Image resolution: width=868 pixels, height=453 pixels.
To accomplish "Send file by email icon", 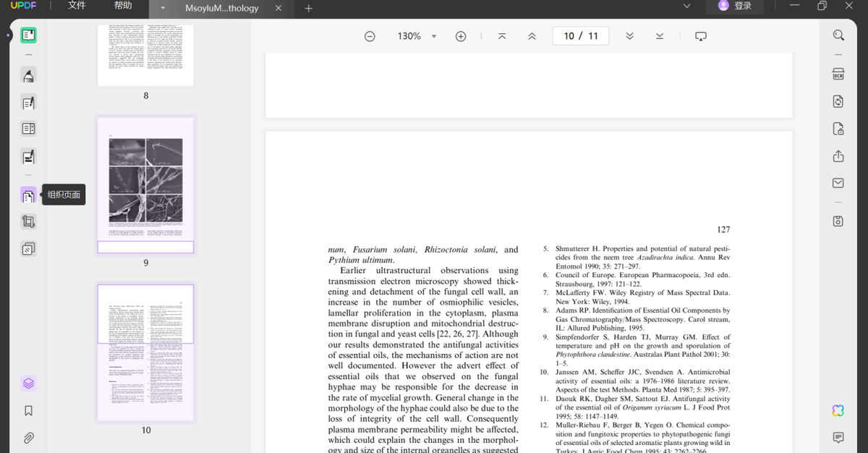I will point(838,182).
